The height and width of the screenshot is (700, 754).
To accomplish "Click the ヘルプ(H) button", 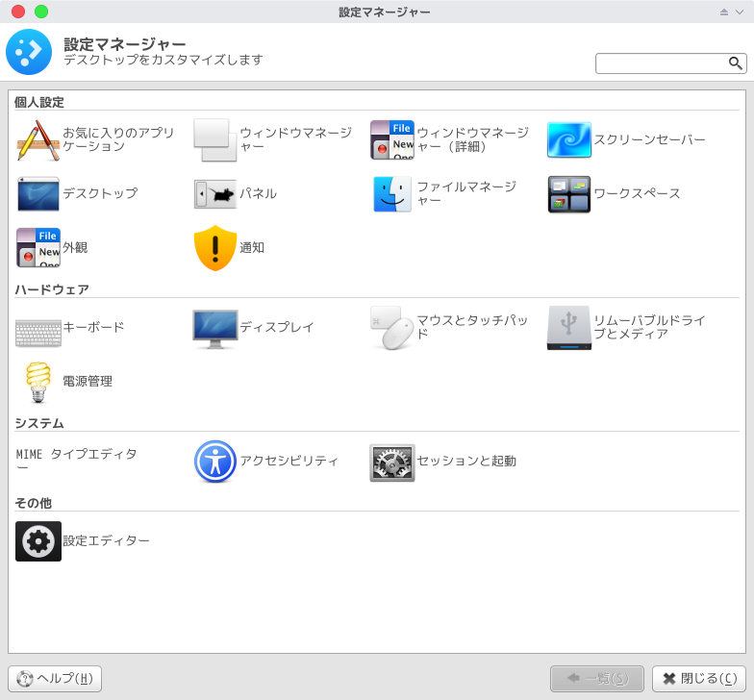I will (55, 679).
